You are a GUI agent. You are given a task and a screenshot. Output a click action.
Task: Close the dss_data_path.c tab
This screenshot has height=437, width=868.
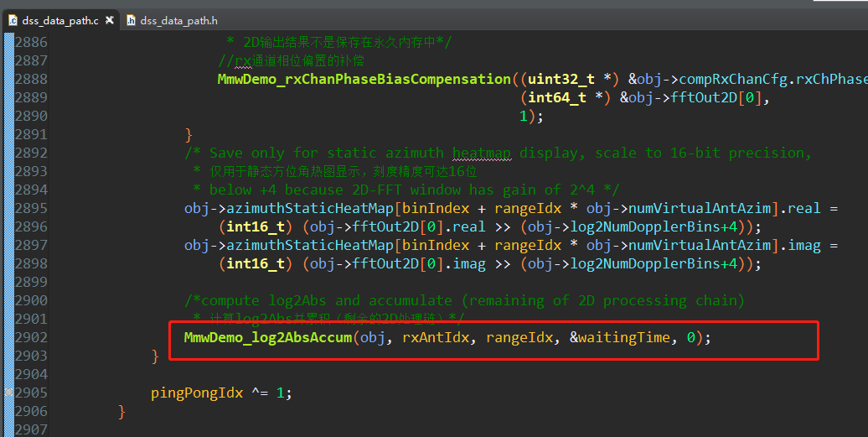(110, 20)
